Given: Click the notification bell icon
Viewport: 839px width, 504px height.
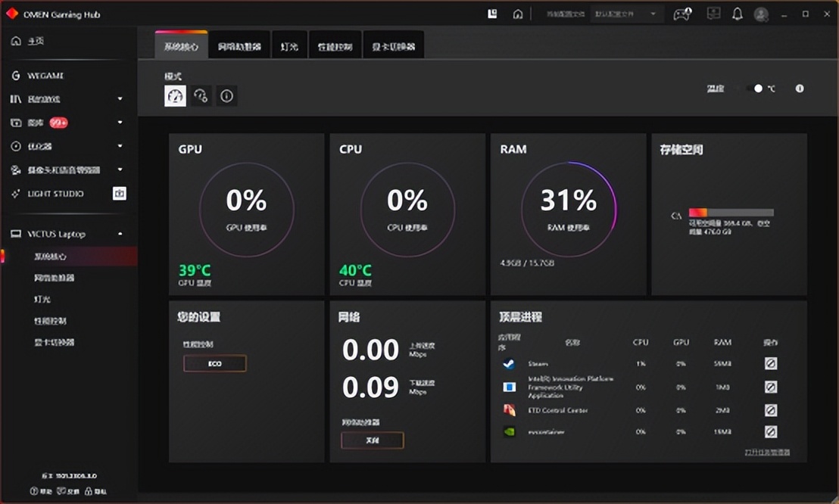Looking at the screenshot, I should pos(737,14).
